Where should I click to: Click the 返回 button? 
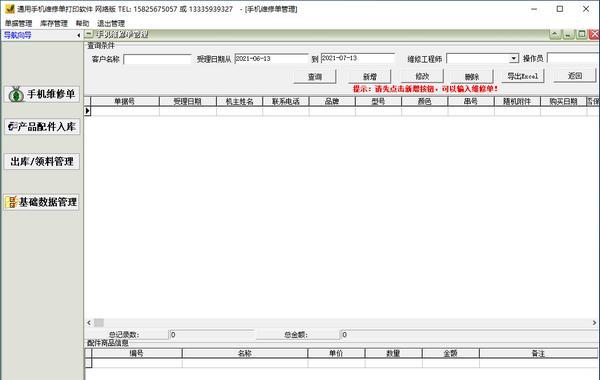(575, 75)
